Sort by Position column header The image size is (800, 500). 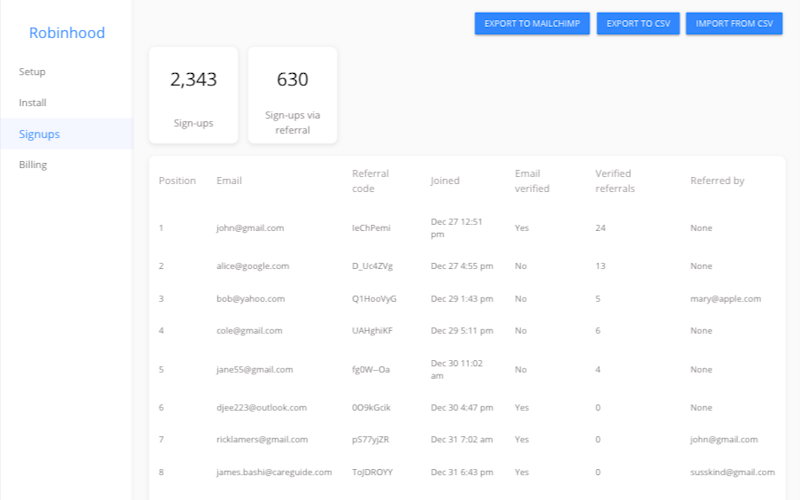coord(177,181)
